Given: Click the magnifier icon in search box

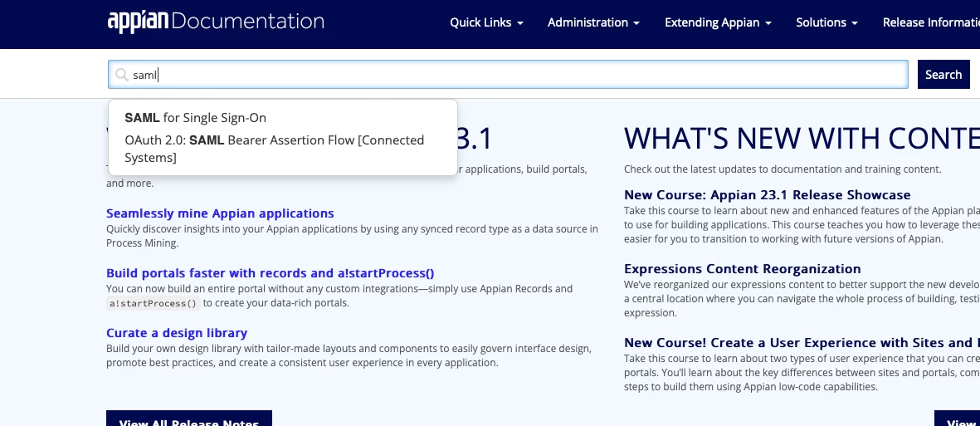Looking at the screenshot, I should (x=122, y=75).
